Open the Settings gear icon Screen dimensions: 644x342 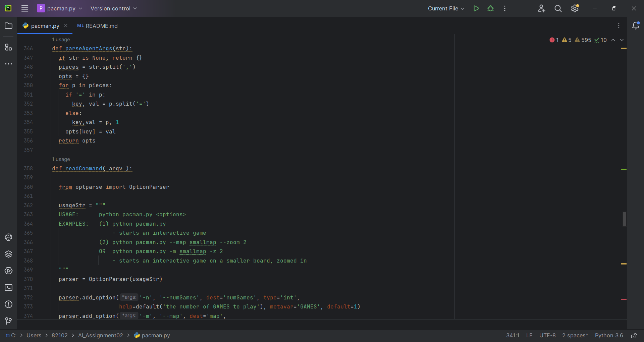[575, 8]
